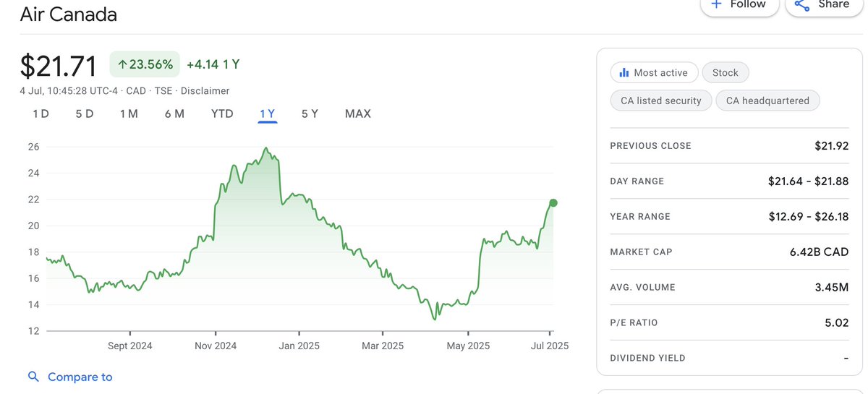Click the Follow button

pos(739,5)
